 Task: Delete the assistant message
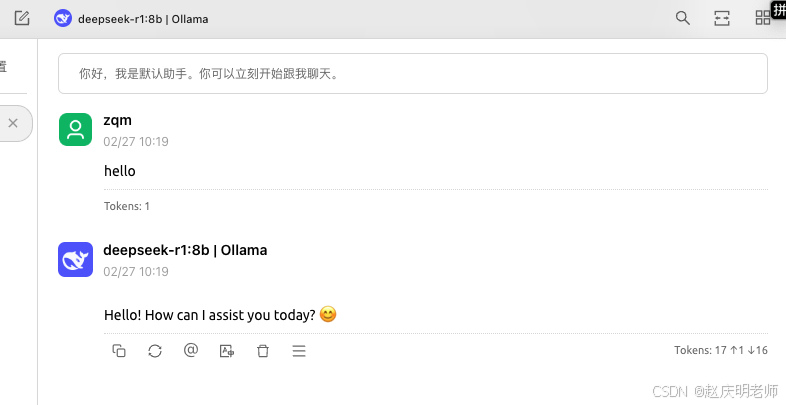point(263,351)
